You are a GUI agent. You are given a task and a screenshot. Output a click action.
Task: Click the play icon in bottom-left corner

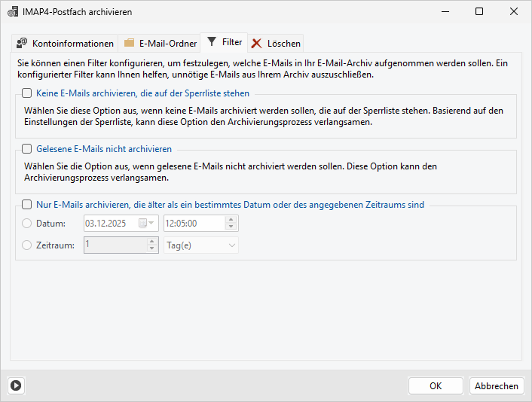pos(16,385)
